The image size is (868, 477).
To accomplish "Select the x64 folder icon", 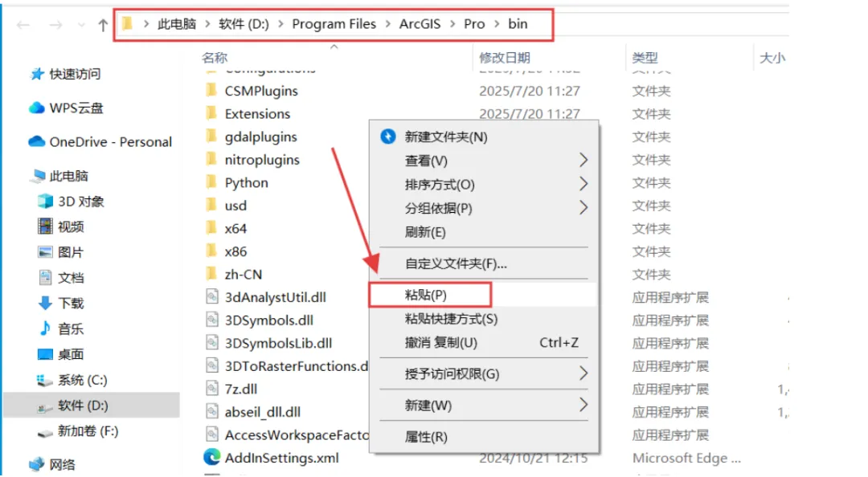I will (211, 228).
